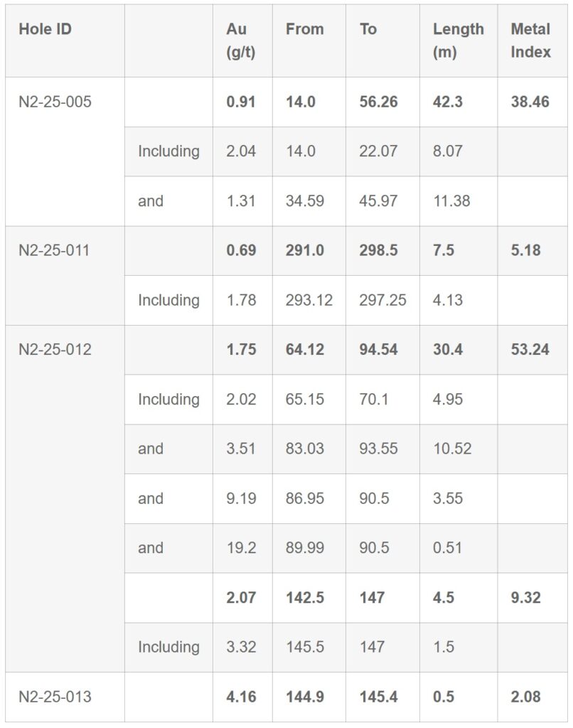Image resolution: width=573 pixels, height=728 pixels.
Task: Click the Au grade value 0.91
Action: pos(241,102)
